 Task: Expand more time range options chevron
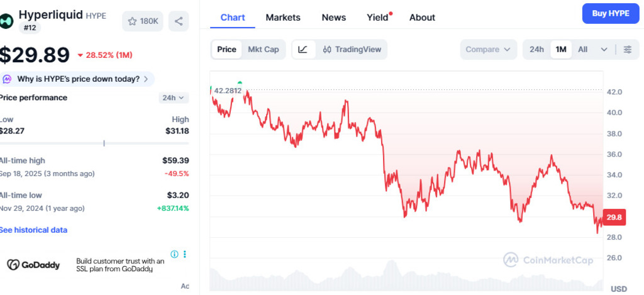click(604, 50)
